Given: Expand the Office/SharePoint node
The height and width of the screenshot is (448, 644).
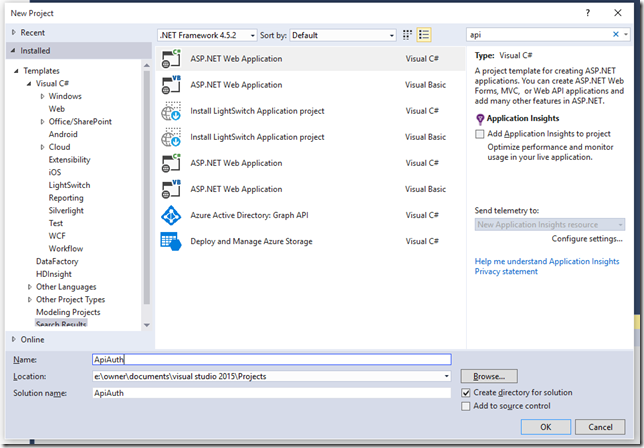Looking at the screenshot, I should click(42, 122).
